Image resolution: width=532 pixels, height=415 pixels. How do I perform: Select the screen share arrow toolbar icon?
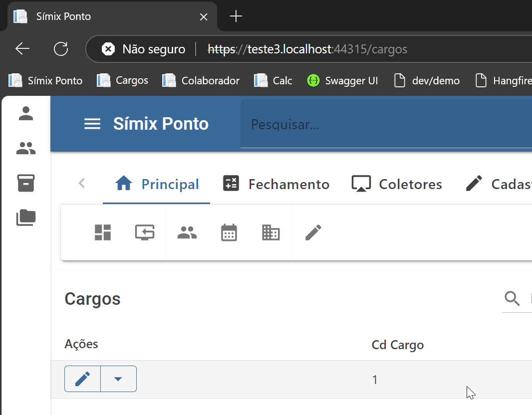[145, 232]
